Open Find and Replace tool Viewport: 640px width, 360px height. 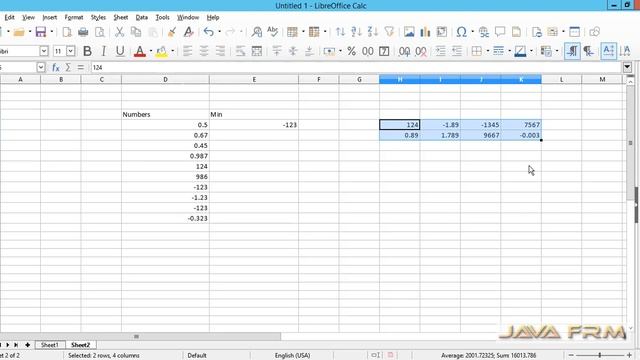pos(256,32)
